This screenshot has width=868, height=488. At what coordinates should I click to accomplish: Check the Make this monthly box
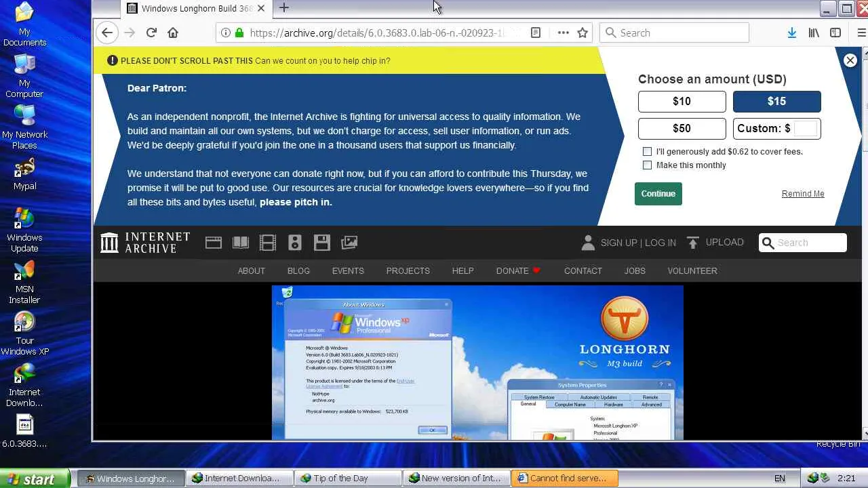(x=648, y=165)
